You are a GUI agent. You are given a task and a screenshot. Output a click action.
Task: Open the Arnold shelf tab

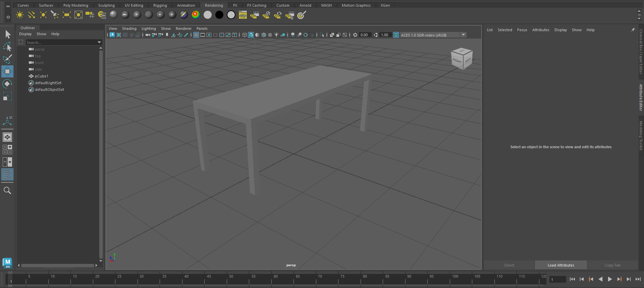305,5
